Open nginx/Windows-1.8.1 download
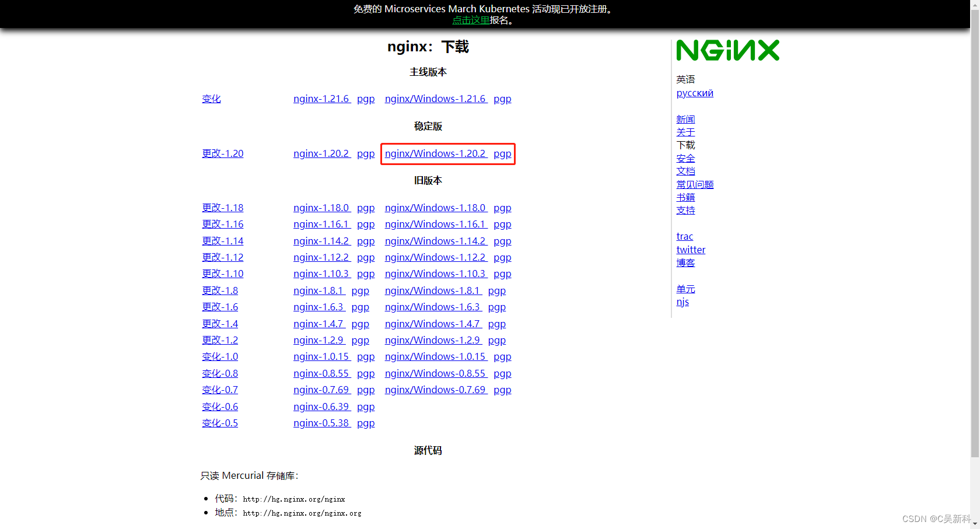This screenshot has width=980, height=529. 433,290
